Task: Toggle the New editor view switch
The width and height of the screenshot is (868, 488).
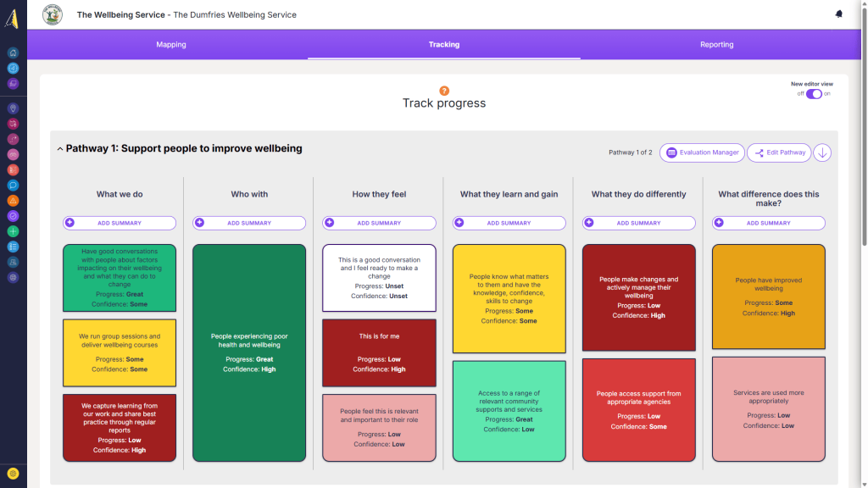Action: [814, 94]
